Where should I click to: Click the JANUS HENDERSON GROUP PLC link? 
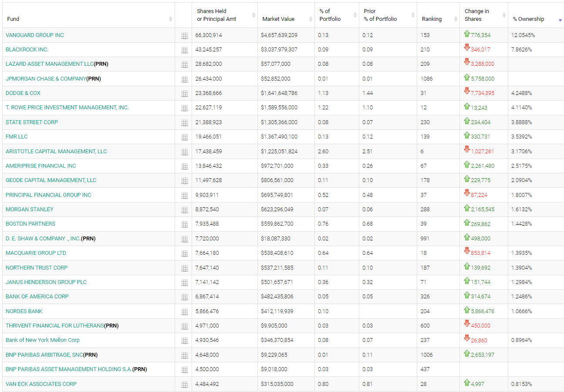[x=46, y=282]
